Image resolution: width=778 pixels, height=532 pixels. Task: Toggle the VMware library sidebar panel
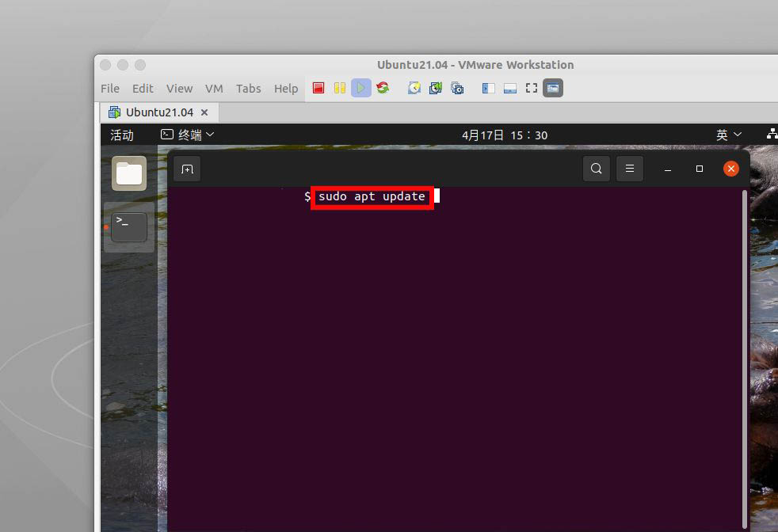tap(488, 88)
